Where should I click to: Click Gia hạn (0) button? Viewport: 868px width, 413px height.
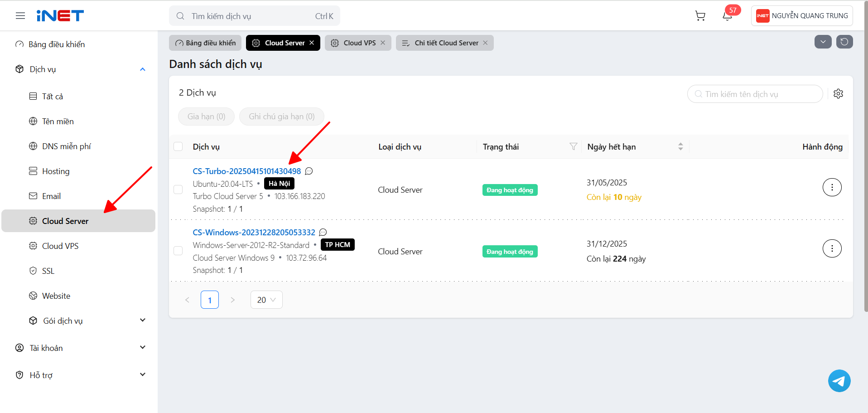coord(206,117)
